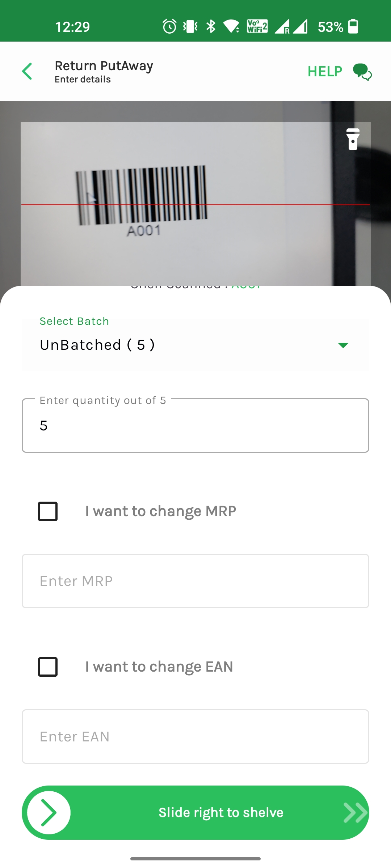Tap the battery icon in status bar
Screen dimensions: 391x868
(353, 26)
